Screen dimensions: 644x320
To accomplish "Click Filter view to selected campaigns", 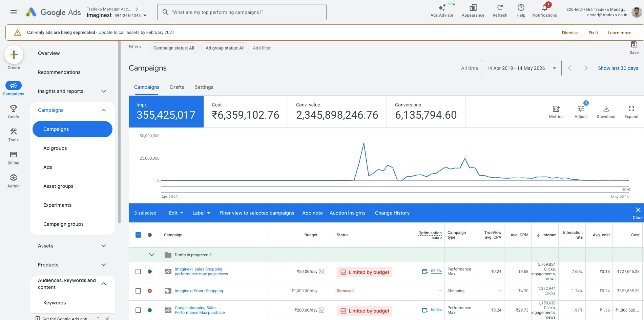I will [x=257, y=213].
